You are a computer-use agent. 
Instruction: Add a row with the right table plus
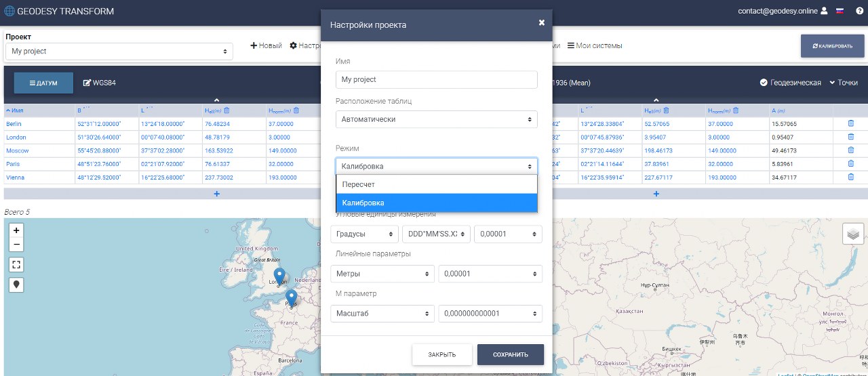[656, 194]
